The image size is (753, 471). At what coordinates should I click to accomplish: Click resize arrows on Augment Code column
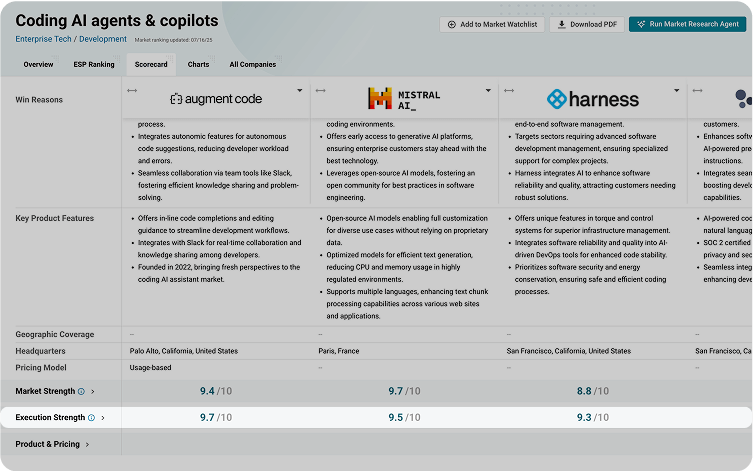[132, 91]
